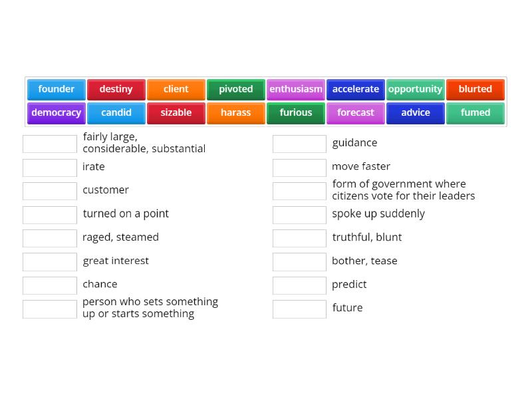
Task: Select the "enthusiasm" word tile
Action: 296,89
